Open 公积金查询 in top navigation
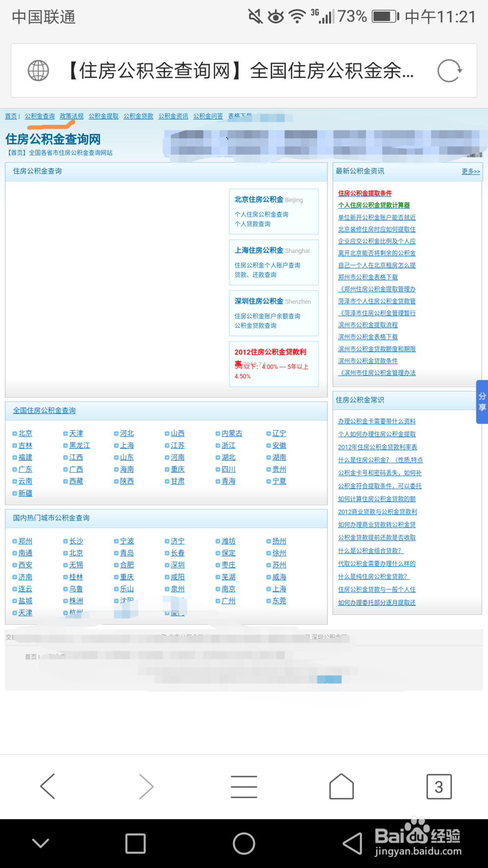 click(40, 116)
